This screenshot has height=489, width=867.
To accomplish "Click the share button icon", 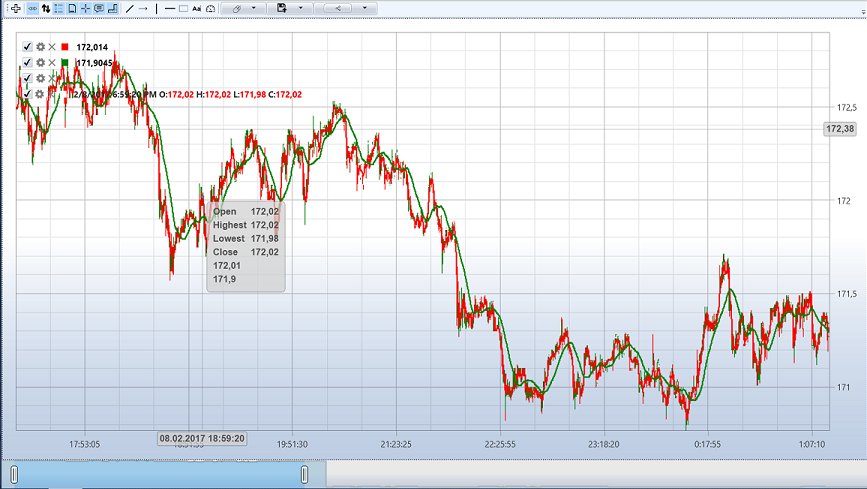I will (x=337, y=8).
